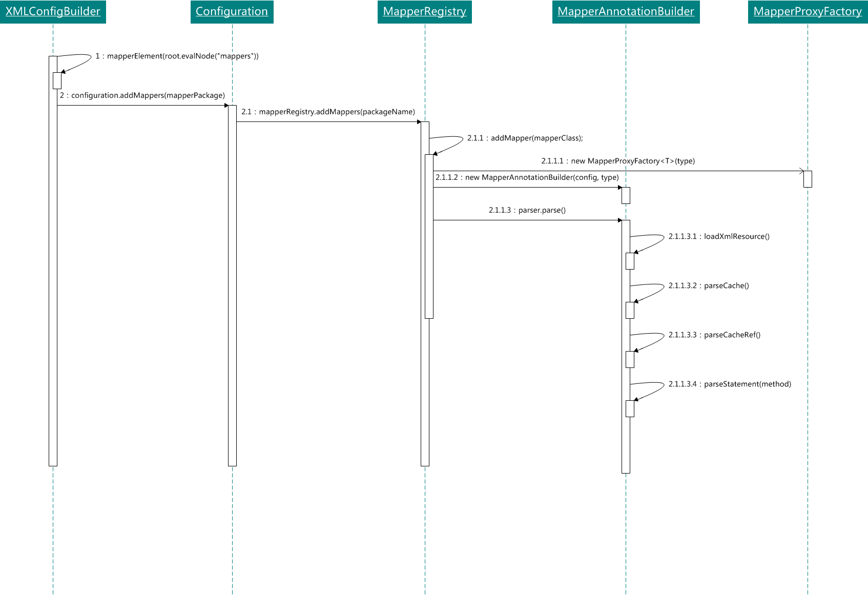Click the parseCacheRef() self-call label
Screen dimensions: 868x595
(x=714, y=335)
